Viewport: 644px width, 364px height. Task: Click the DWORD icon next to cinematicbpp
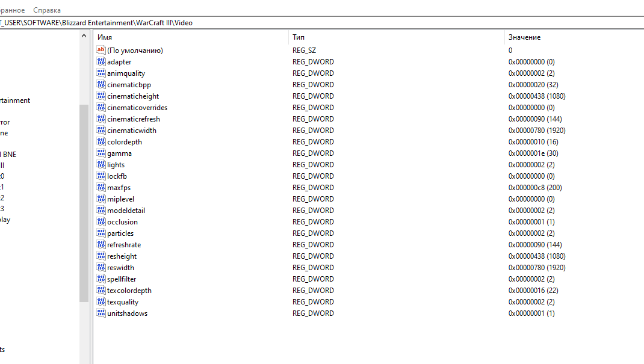point(101,85)
